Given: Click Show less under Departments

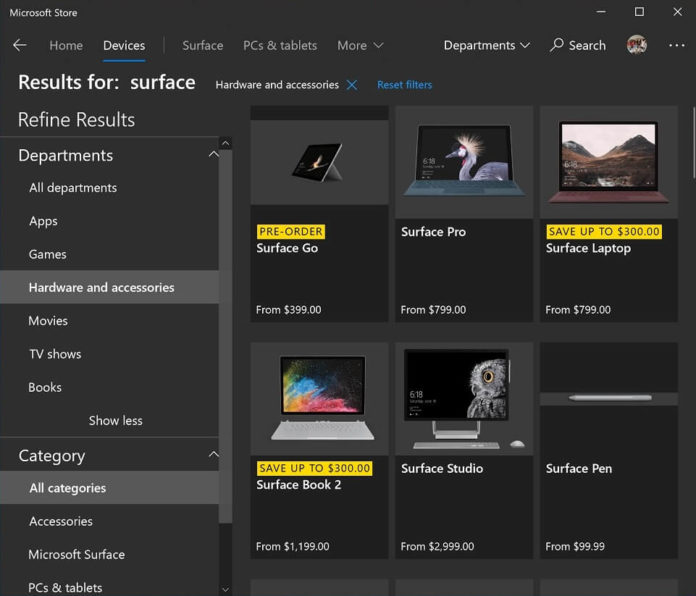Looking at the screenshot, I should click(115, 420).
